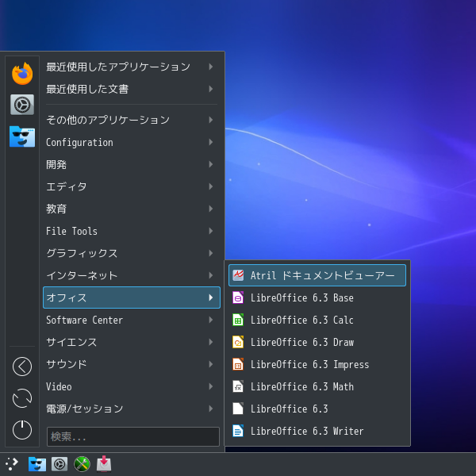The image size is (476, 476).
Task: Expand the 教育 submenu arrow
Action: point(211,209)
